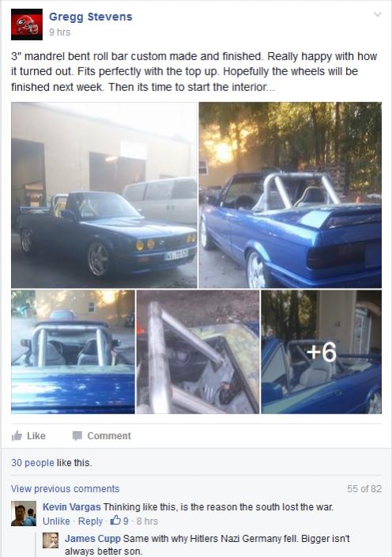Screen dimensions: 392x557
Task: Click Kevin Vargas' avatar picture
Action: coord(24,513)
